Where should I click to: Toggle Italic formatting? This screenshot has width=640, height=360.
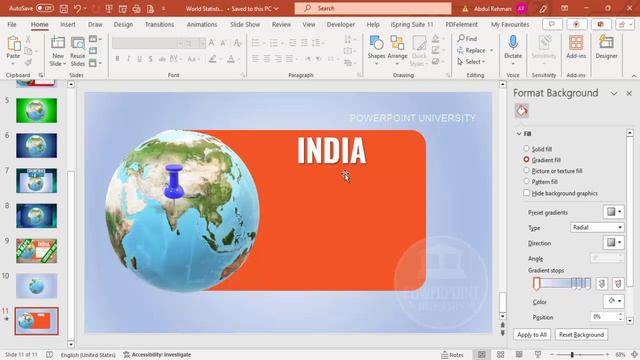(128, 59)
